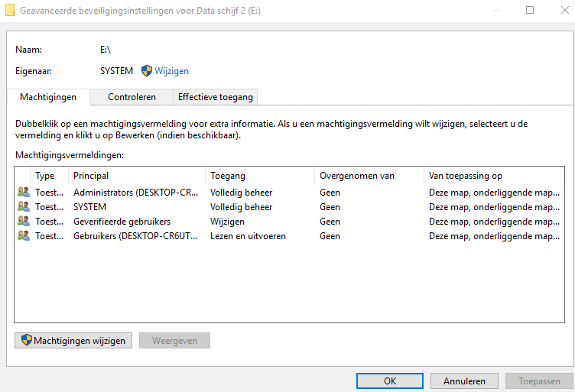This screenshot has height=392, width=575.
Task: Click the user group icon for Administrators entry
Action: click(x=24, y=193)
